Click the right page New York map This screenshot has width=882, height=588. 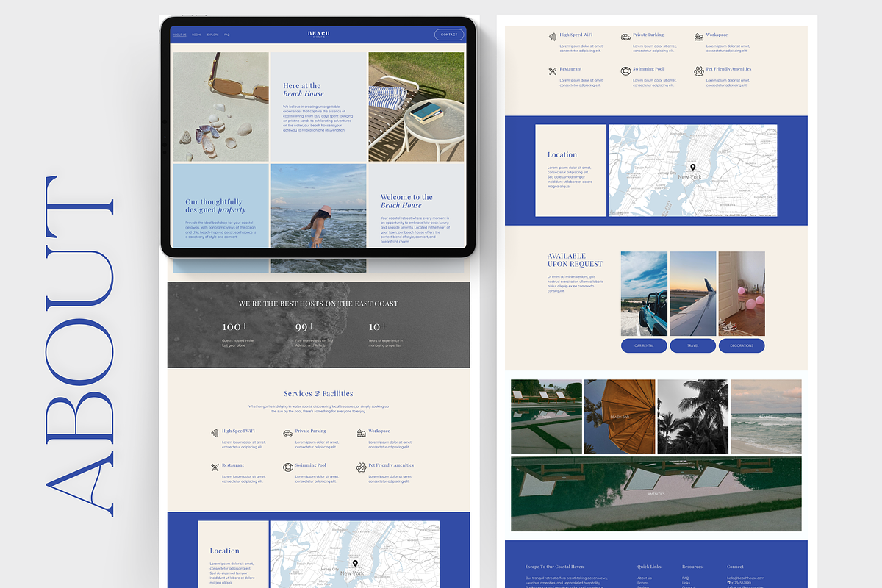pyautogui.click(x=692, y=171)
